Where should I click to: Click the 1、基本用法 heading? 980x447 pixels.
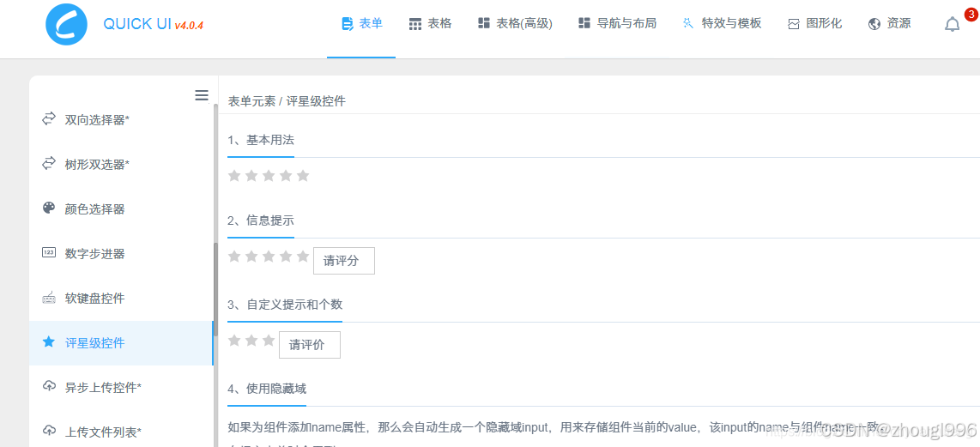[261, 140]
